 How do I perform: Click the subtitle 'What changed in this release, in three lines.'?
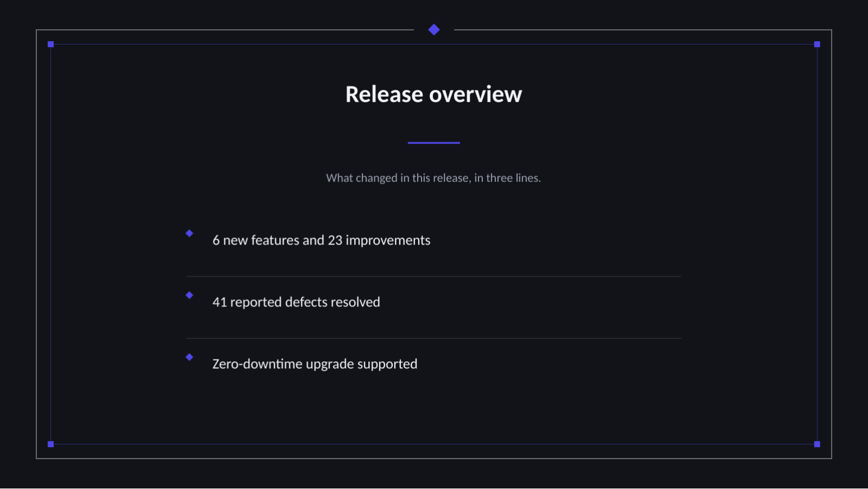point(433,178)
